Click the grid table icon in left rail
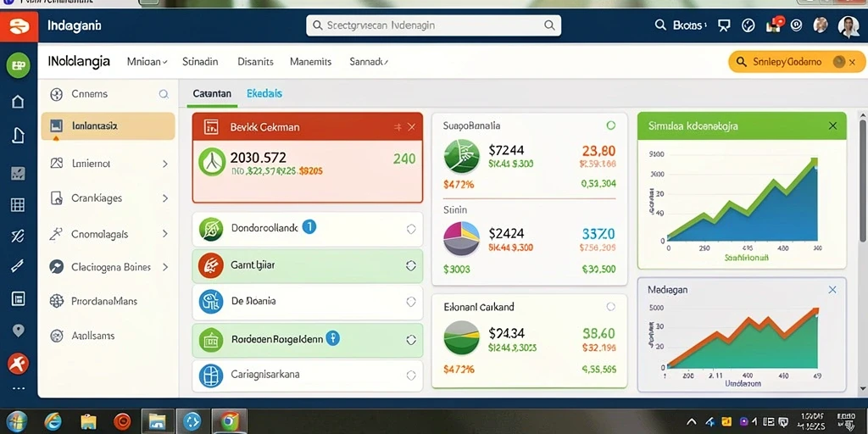 coord(18,205)
